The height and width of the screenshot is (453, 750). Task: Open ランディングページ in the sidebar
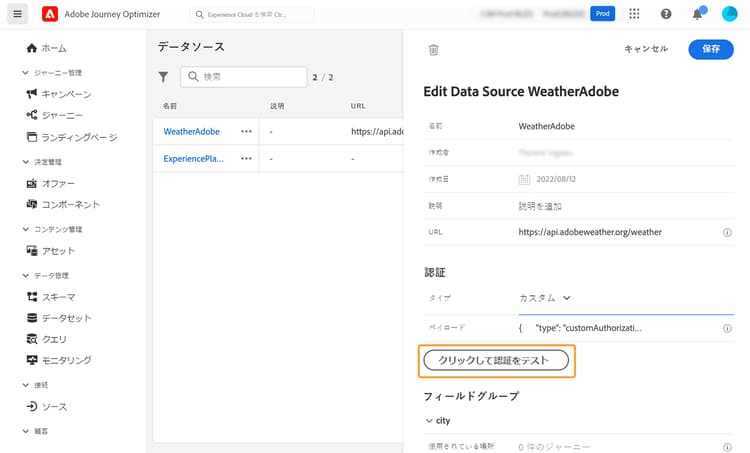point(72,137)
